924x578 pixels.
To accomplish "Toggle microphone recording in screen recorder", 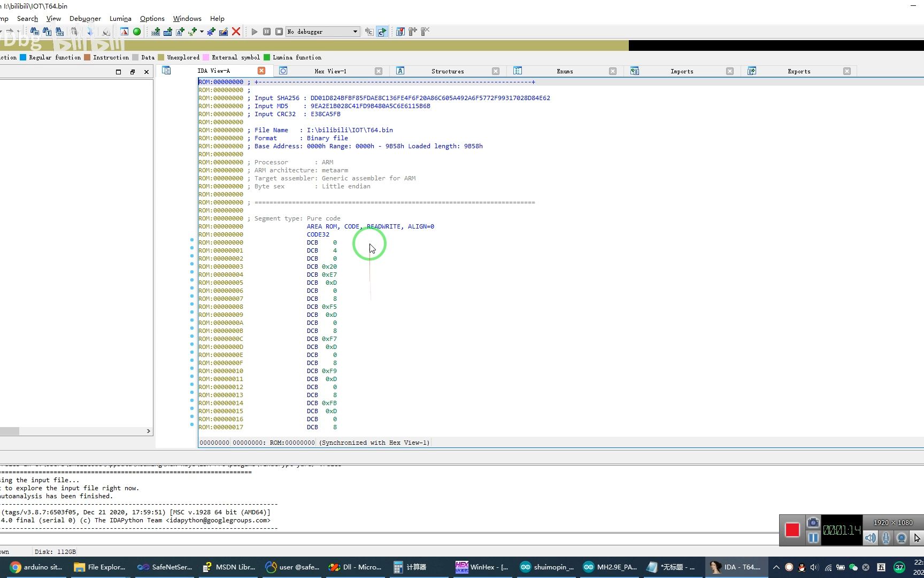I will click(886, 538).
